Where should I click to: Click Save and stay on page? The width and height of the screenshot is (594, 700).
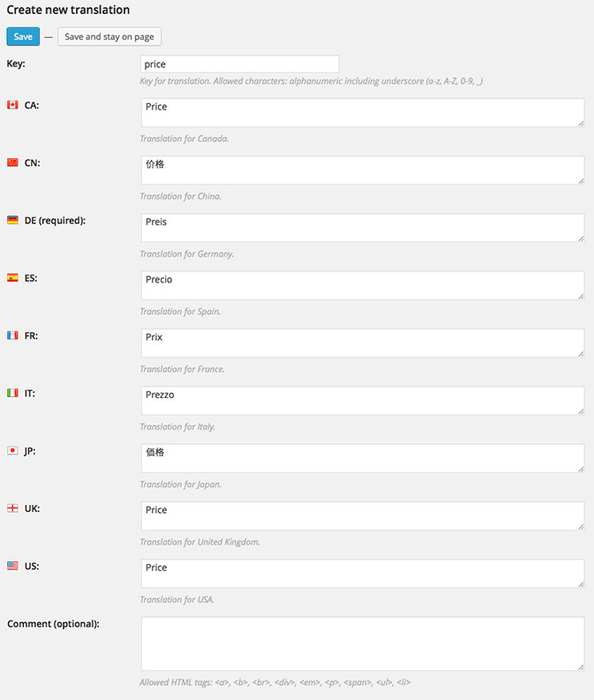(109, 37)
